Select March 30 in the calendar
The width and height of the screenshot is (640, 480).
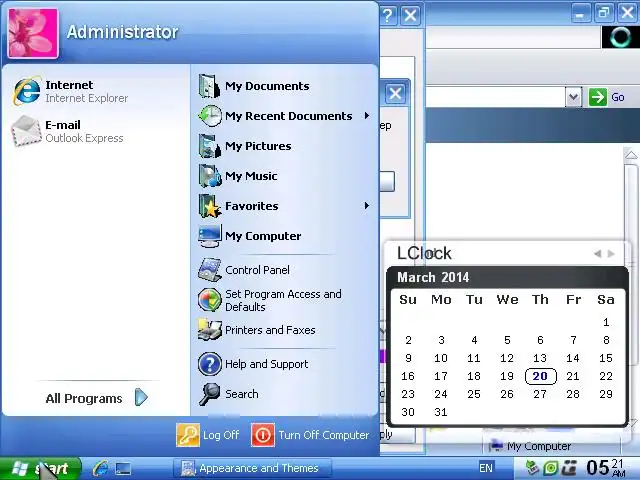[x=408, y=412]
